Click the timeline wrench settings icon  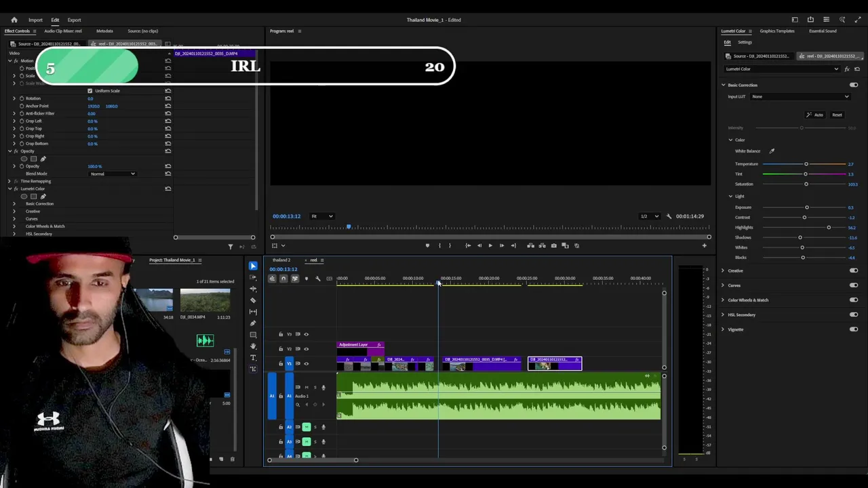tap(318, 279)
